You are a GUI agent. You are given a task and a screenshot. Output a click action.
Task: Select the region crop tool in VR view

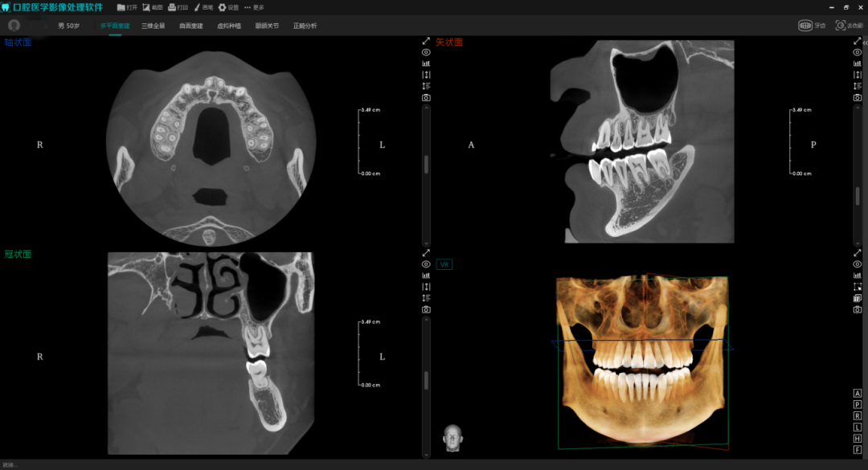[857, 287]
